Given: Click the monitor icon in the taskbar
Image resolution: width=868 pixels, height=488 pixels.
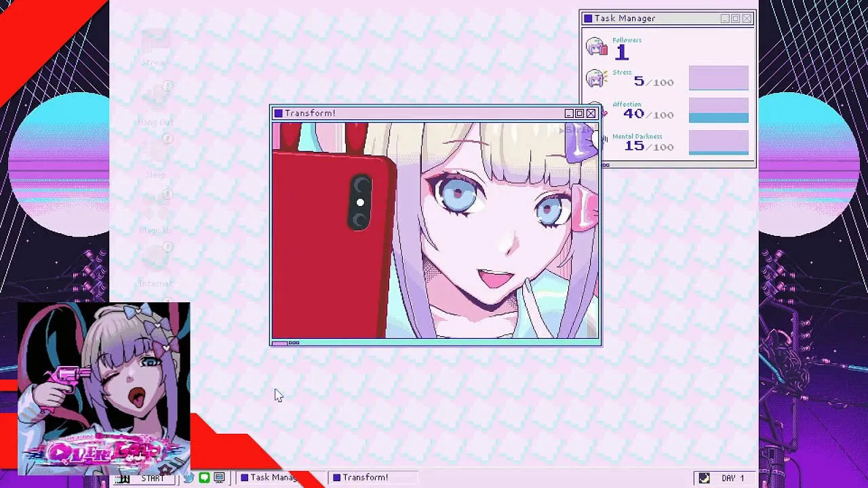Looking at the screenshot, I should 219,478.
